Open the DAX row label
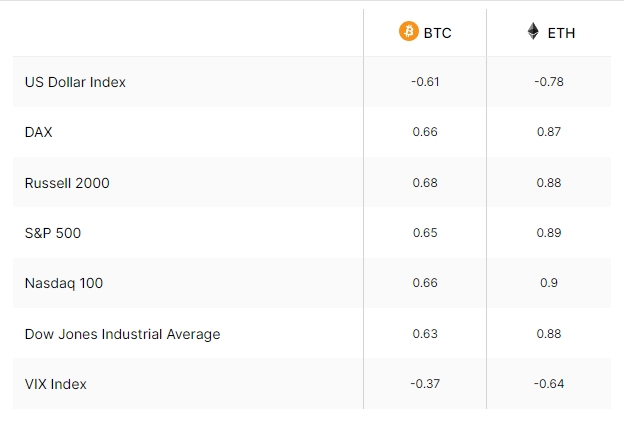624x422 pixels. [39, 132]
